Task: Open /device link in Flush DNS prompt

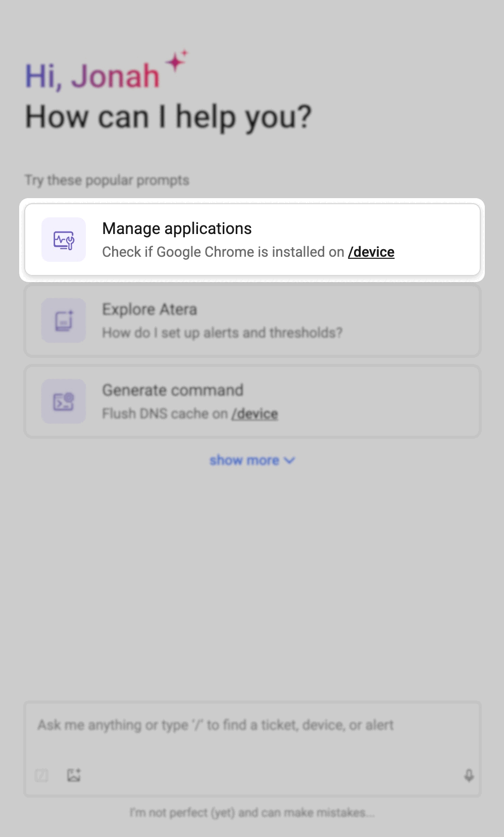Action: [x=255, y=414]
